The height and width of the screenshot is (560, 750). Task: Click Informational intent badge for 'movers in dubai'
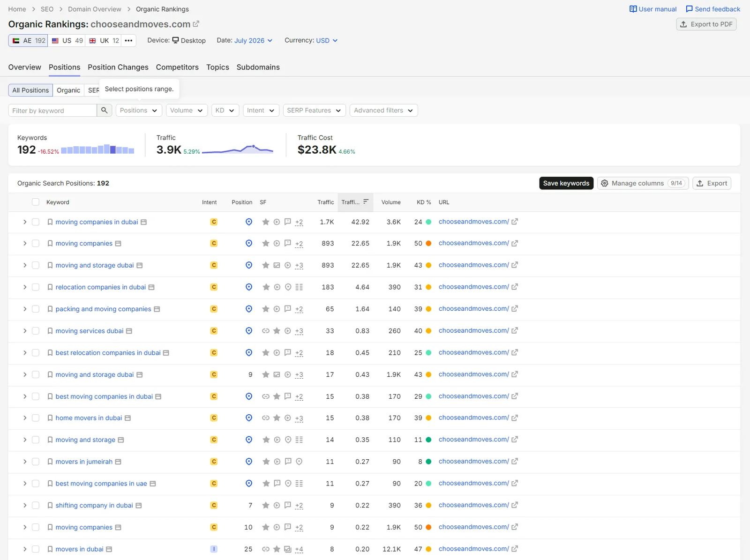point(214,549)
